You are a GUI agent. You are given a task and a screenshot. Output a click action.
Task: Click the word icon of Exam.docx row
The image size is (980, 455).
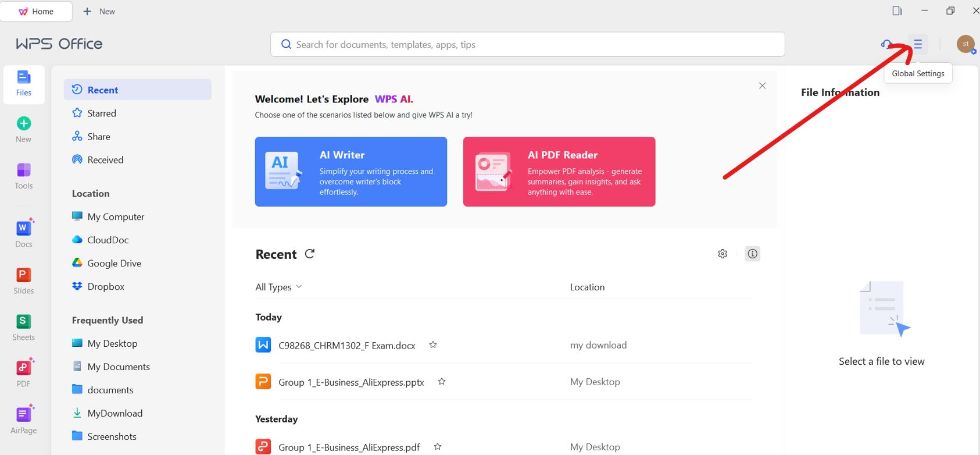263,345
